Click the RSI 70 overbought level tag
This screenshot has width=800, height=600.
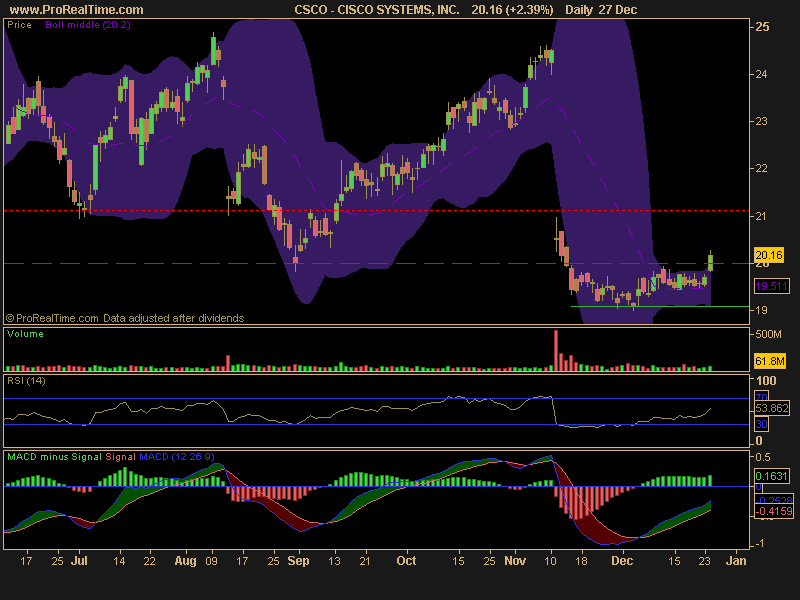761,397
